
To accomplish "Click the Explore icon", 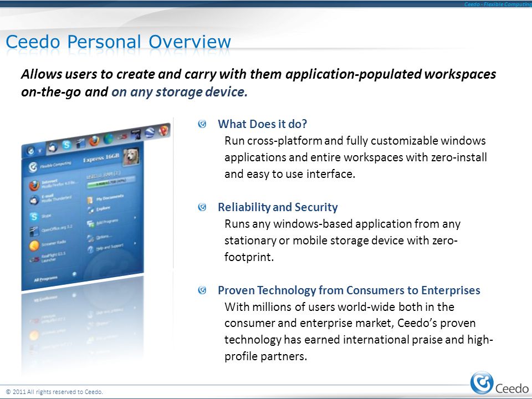I will coord(90,210).
